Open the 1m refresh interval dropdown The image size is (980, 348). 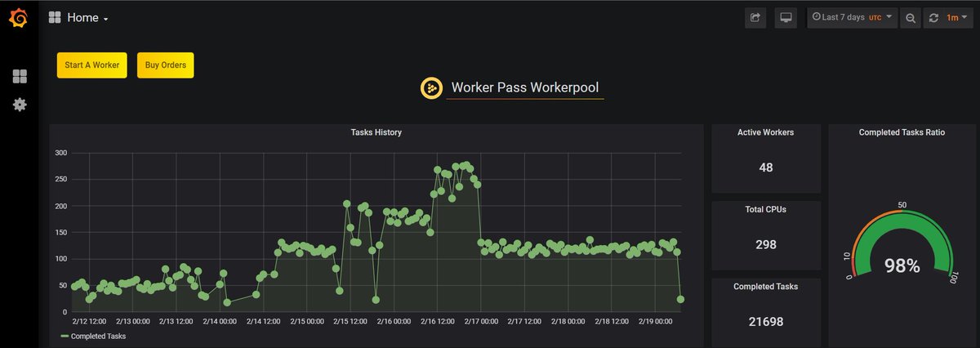point(956,17)
